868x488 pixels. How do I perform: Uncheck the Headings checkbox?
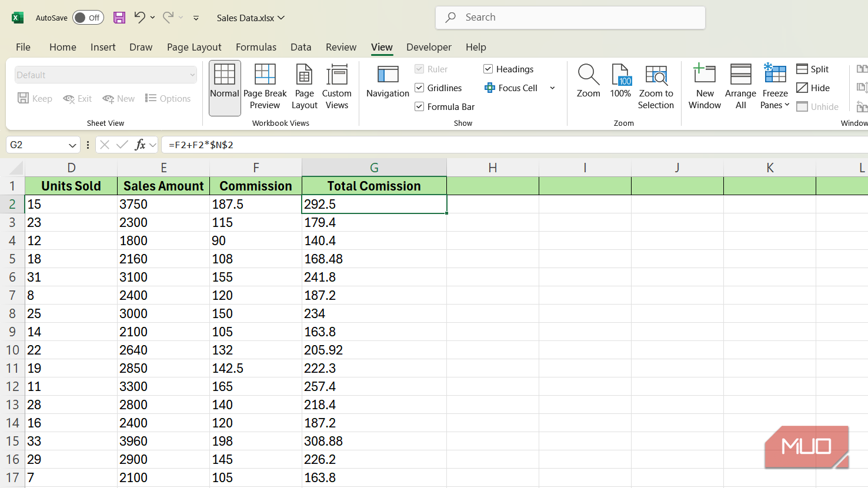click(x=488, y=69)
